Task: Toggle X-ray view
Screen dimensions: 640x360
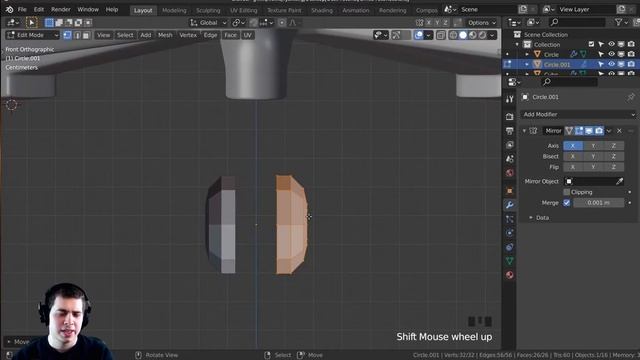Action: click(441, 36)
